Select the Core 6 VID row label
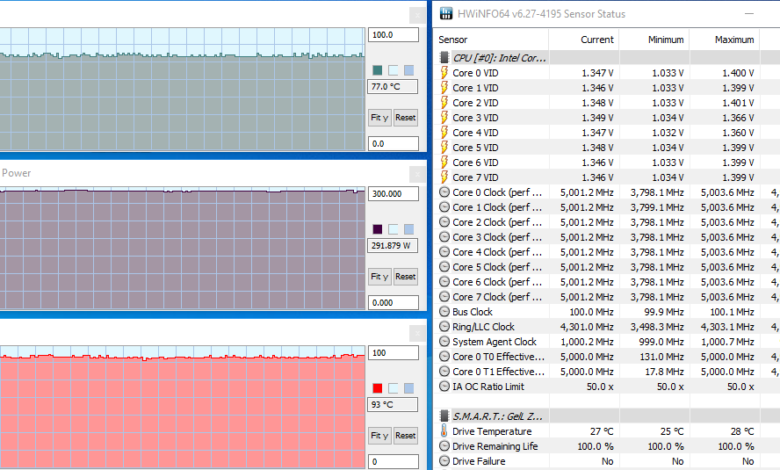 tap(475, 162)
